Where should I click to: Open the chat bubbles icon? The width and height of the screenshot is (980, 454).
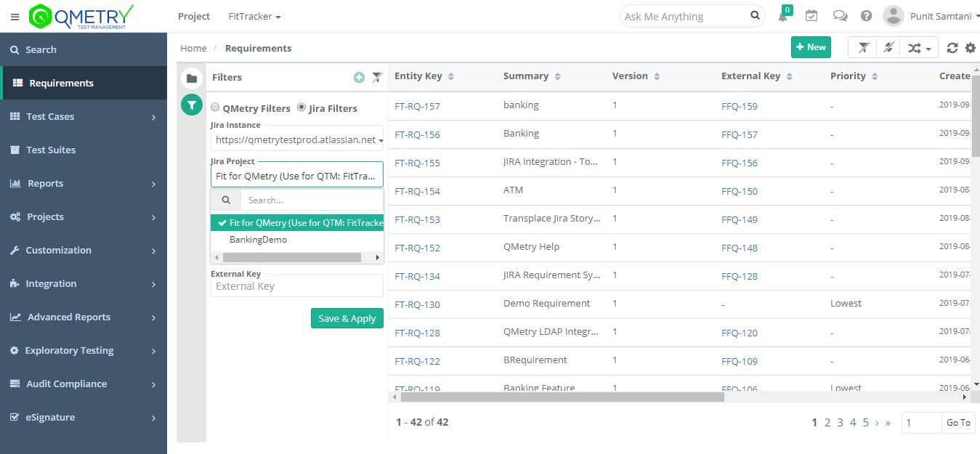pyautogui.click(x=840, y=16)
